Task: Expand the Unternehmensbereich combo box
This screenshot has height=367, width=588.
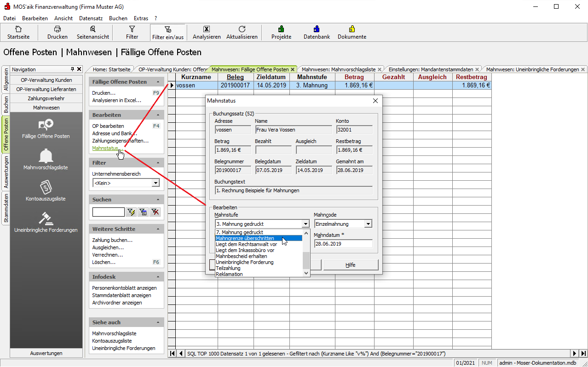Action: coord(156,183)
